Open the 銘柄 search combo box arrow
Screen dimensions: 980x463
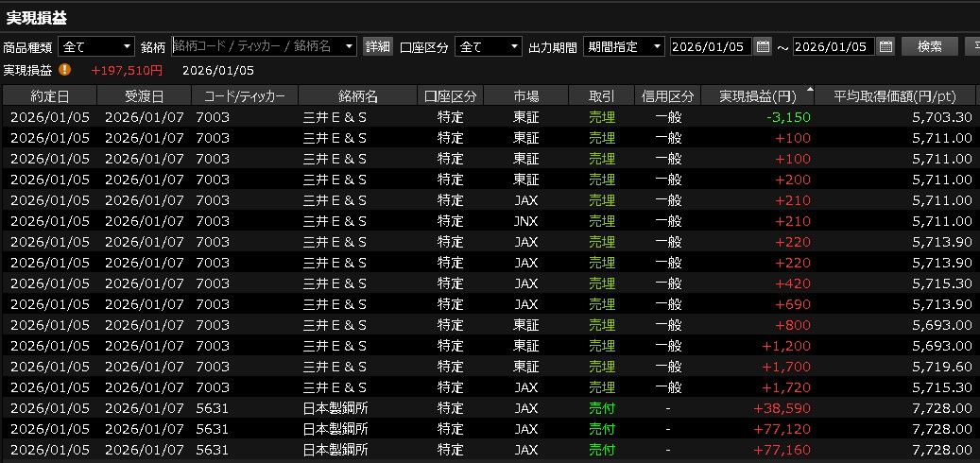(350, 46)
